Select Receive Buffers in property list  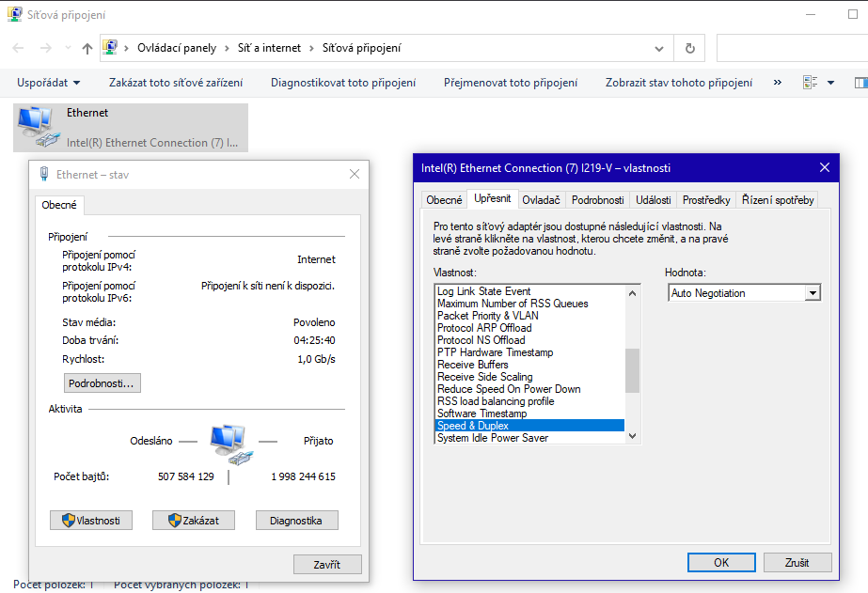[472, 365]
